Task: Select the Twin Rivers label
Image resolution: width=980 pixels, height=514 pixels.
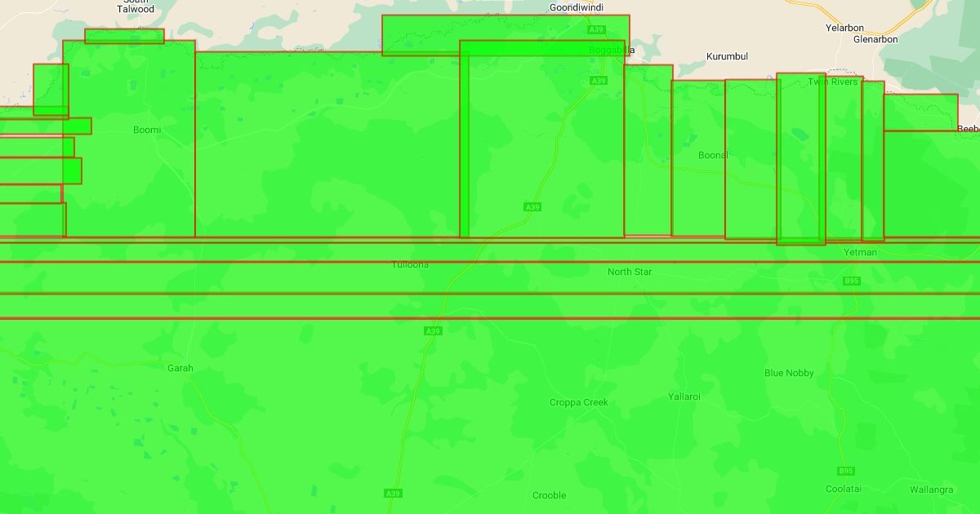Action: pyautogui.click(x=833, y=82)
